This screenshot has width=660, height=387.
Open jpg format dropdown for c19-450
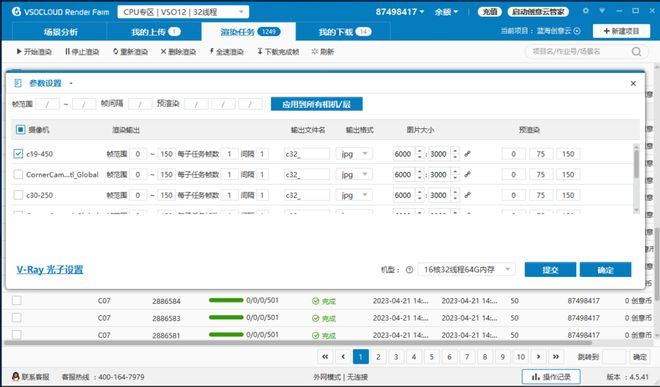coord(354,154)
